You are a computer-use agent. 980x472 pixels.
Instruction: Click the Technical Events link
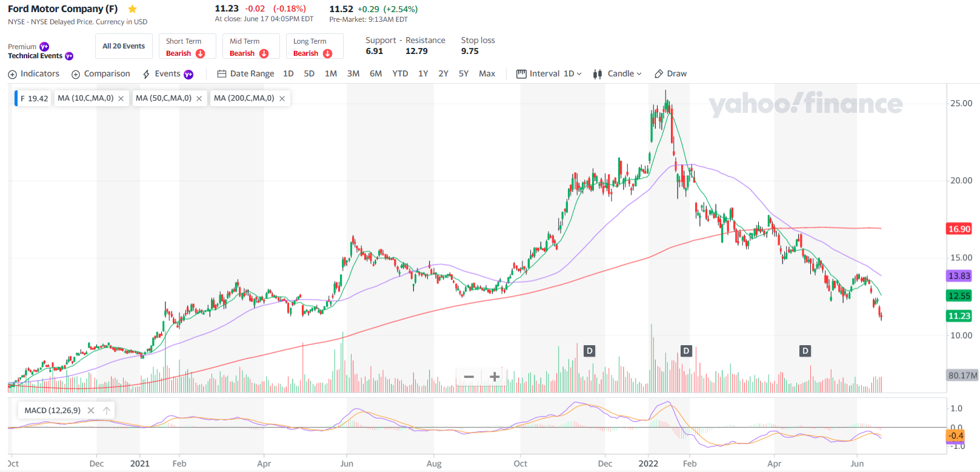point(35,56)
